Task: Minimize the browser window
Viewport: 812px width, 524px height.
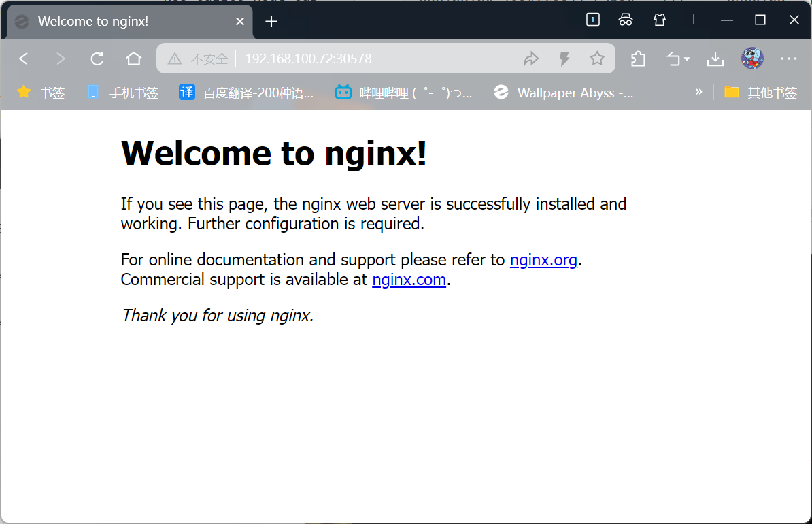Action: click(726, 20)
